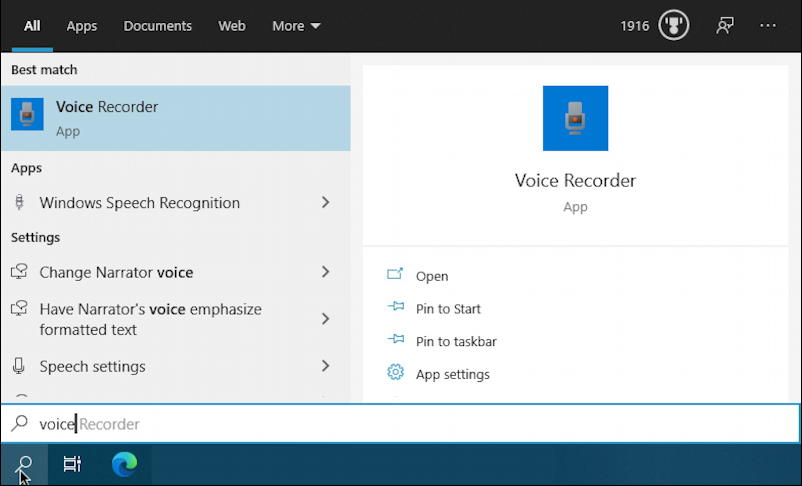The width and height of the screenshot is (802, 486).
Task: Open the Voice Recorder best match result
Action: [x=175, y=118]
